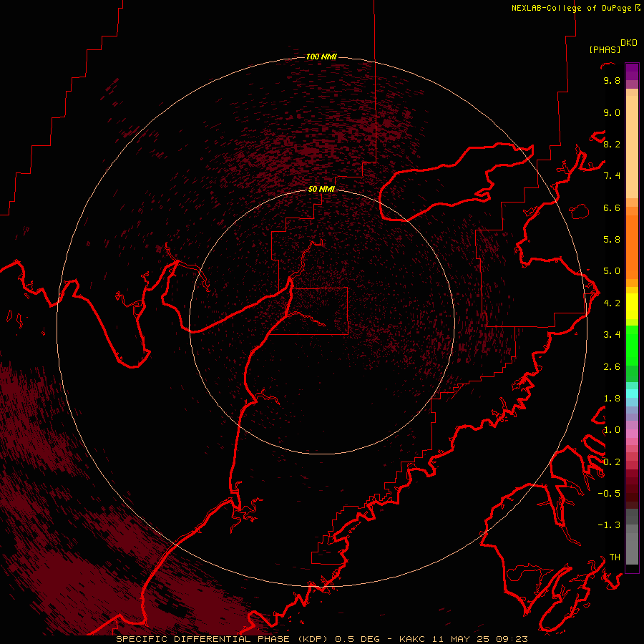Pick the dark red band of the scale
Image resolution: width=644 pixels, height=644 pixels.
pos(632,489)
